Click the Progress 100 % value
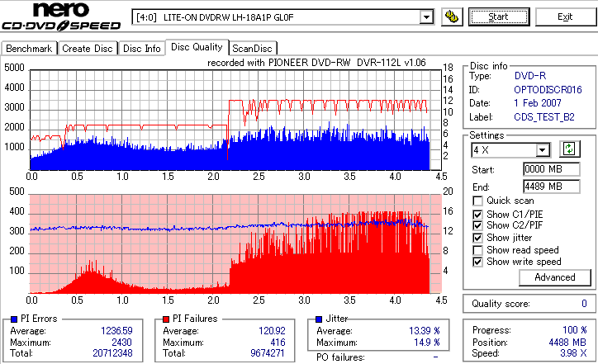The height and width of the screenshot is (364, 598). pyautogui.click(x=574, y=330)
